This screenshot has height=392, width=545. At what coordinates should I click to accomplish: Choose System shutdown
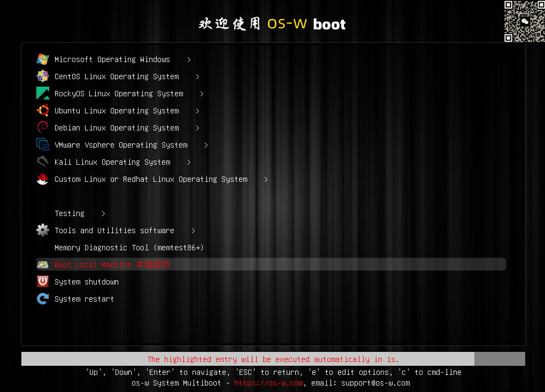tap(87, 282)
